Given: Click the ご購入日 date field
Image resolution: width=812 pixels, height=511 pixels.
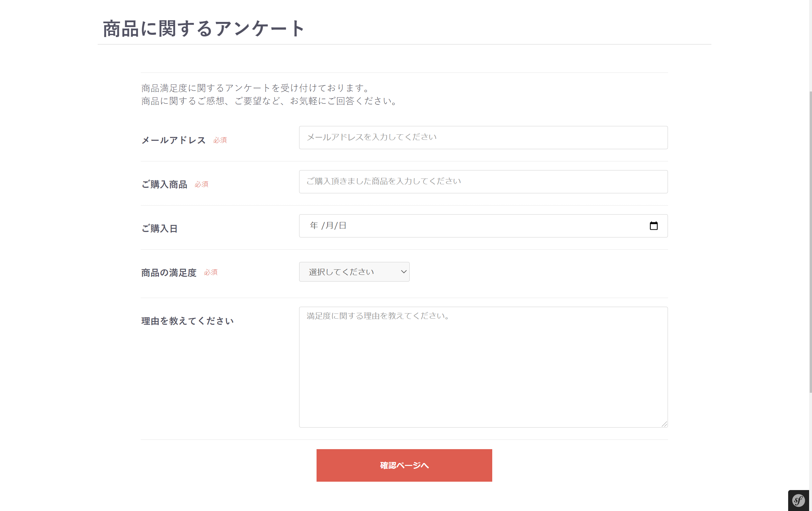Looking at the screenshot, I should [483, 226].
